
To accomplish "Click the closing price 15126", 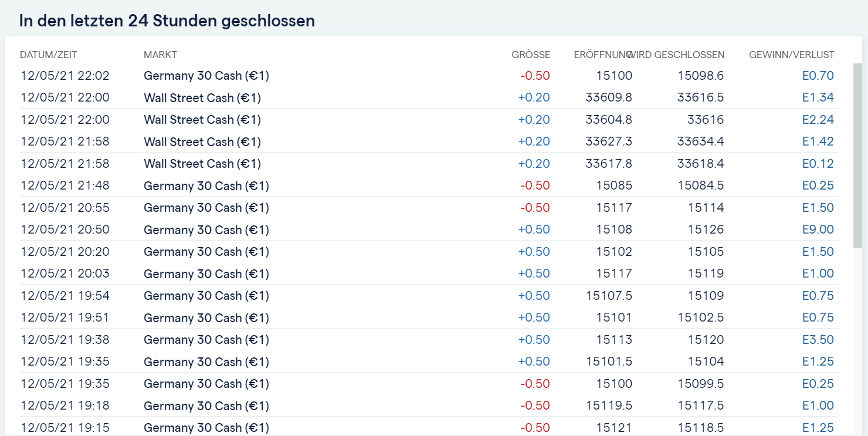I will (706, 229).
